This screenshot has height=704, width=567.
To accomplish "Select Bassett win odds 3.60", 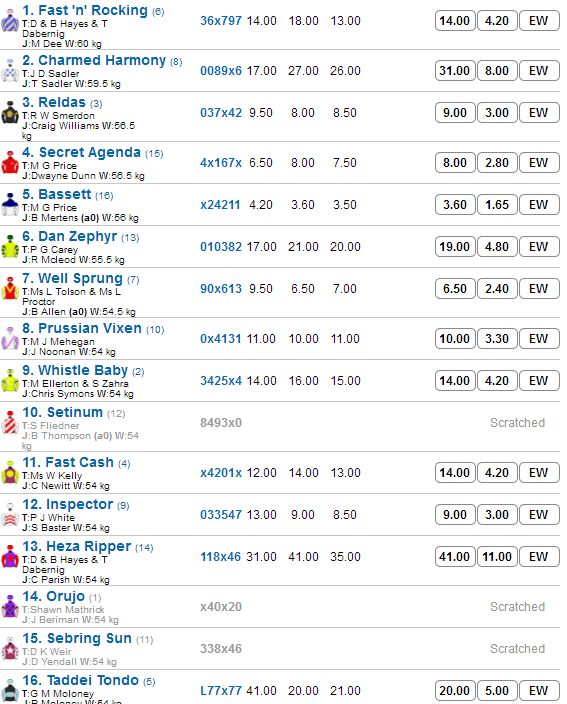I will [x=455, y=205].
